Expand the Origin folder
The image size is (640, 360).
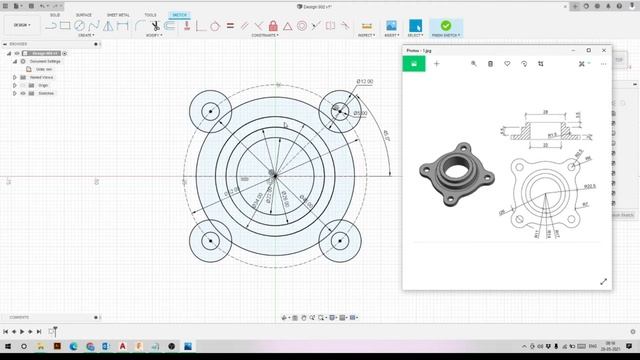pos(15,85)
